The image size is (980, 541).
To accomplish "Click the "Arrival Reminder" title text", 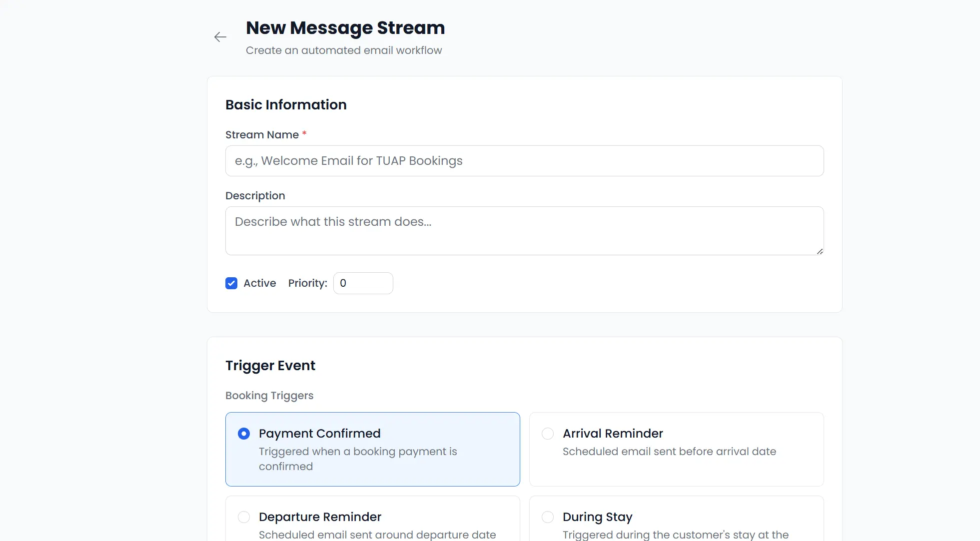I will click(612, 434).
